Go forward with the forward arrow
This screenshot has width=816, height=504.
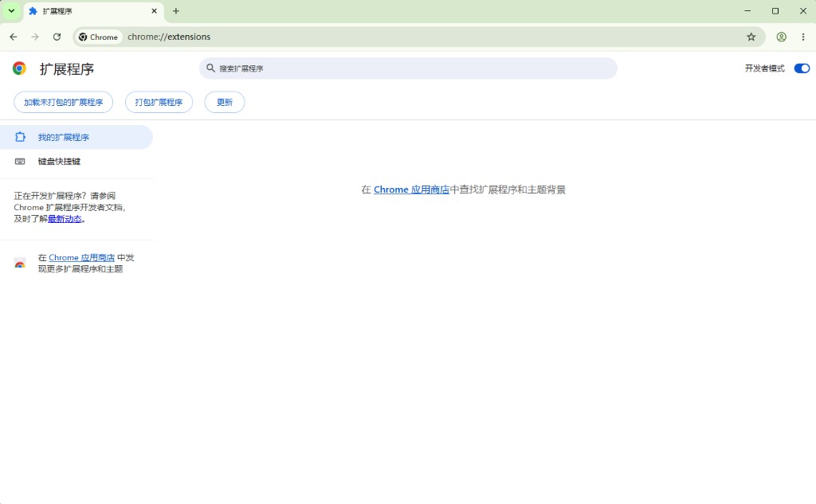pyautogui.click(x=35, y=37)
